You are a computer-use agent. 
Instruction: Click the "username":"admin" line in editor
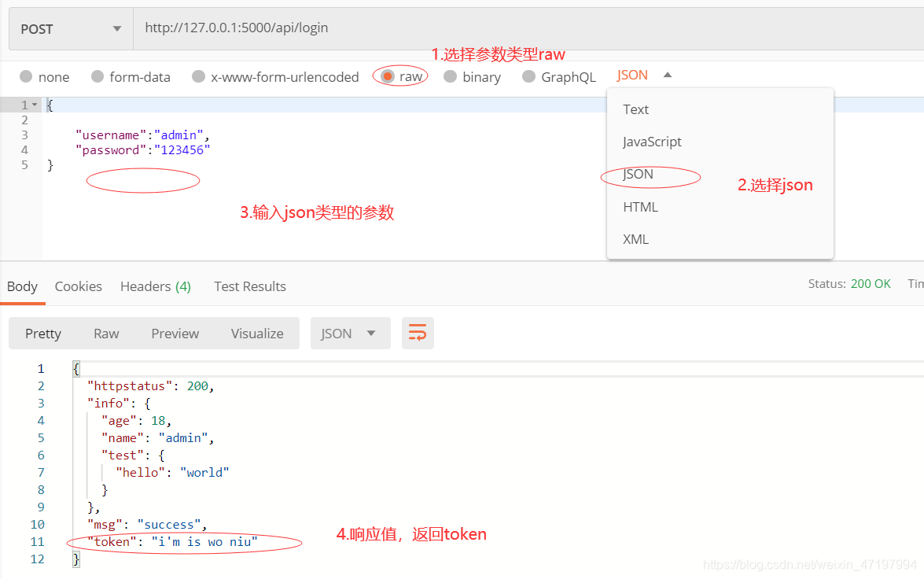click(x=142, y=135)
